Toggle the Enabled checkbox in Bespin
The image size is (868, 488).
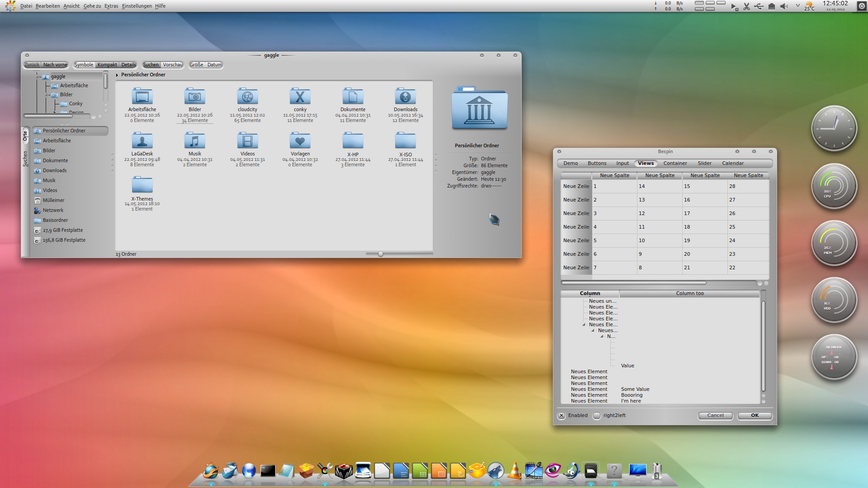point(561,416)
